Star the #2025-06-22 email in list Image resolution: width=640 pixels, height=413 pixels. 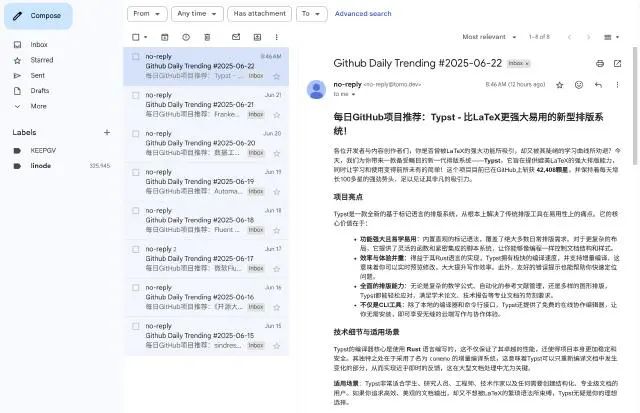tap(276, 76)
